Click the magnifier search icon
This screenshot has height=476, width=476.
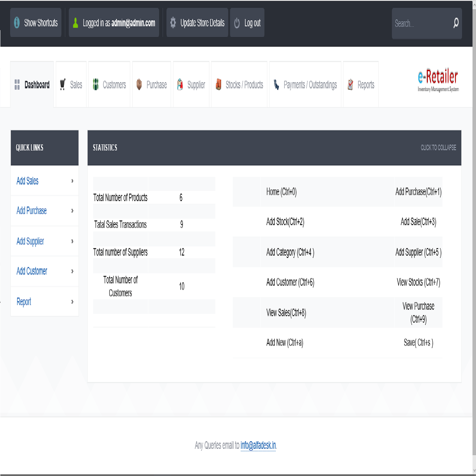pos(456,23)
